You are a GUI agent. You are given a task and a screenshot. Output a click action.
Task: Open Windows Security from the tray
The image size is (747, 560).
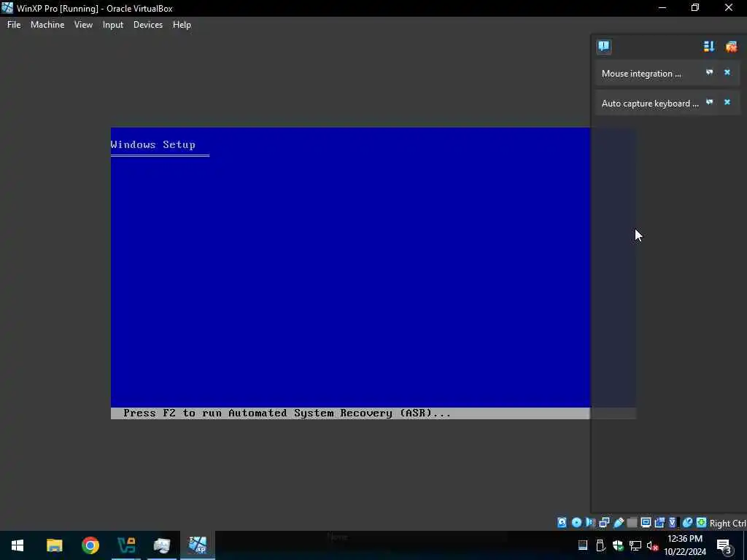(618, 545)
